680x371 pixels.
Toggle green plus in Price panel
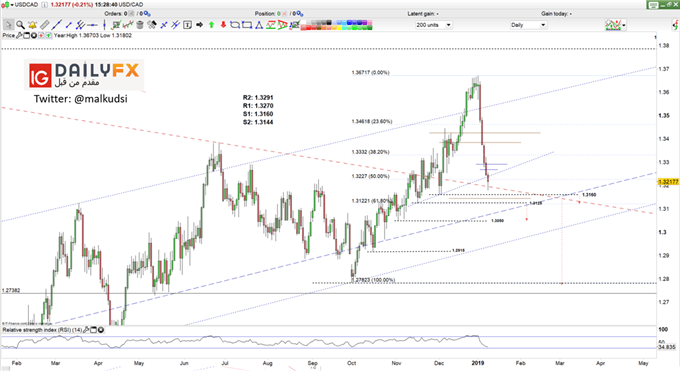coord(48,36)
